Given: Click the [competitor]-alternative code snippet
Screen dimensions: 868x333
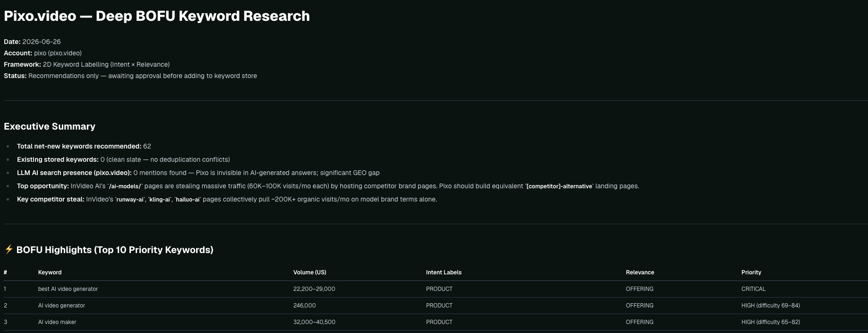Looking at the screenshot, I should coord(560,186).
